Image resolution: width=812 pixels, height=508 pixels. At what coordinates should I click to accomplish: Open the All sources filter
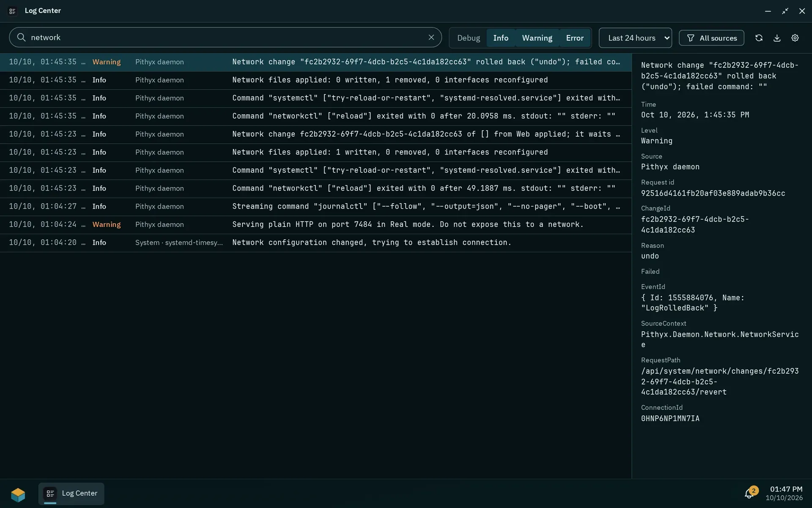click(711, 38)
